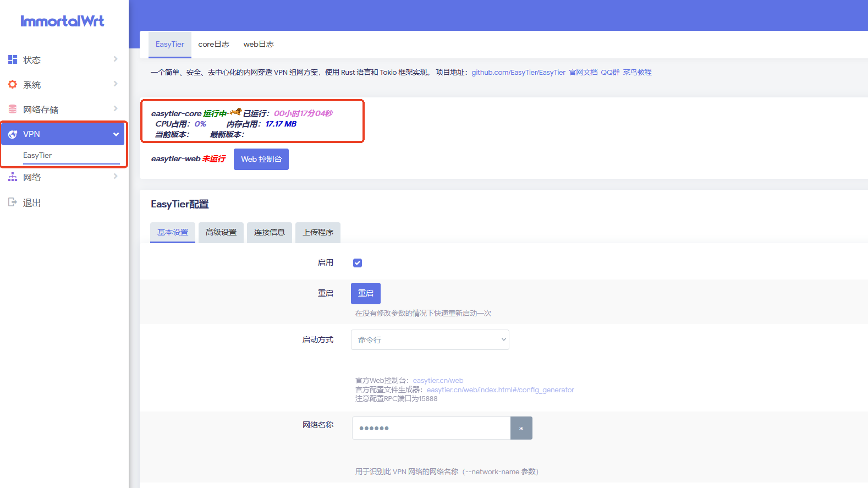Click the 注意配置RPC端口为15888 note
Screen dimensions: 868x488
[x=396, y=399]
